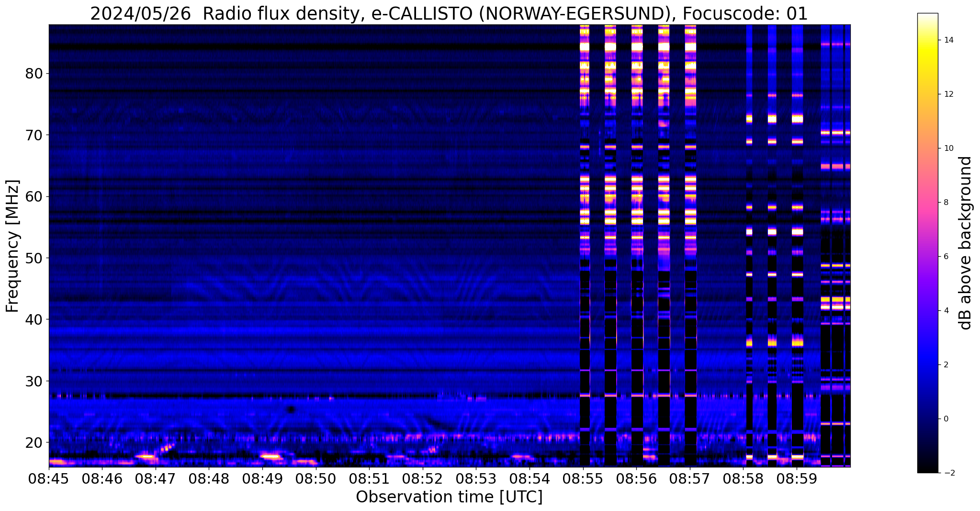This screenshot has height=511, width=980.
Task: Click the 'Observation time [UTC]' x-axis label
Action: [x=449, y=497]
